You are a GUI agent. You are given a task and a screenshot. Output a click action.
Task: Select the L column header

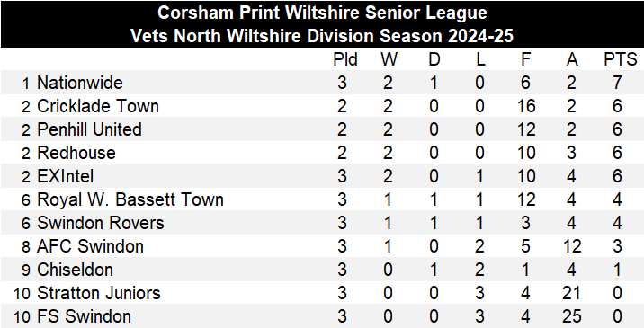pos(480,60)
